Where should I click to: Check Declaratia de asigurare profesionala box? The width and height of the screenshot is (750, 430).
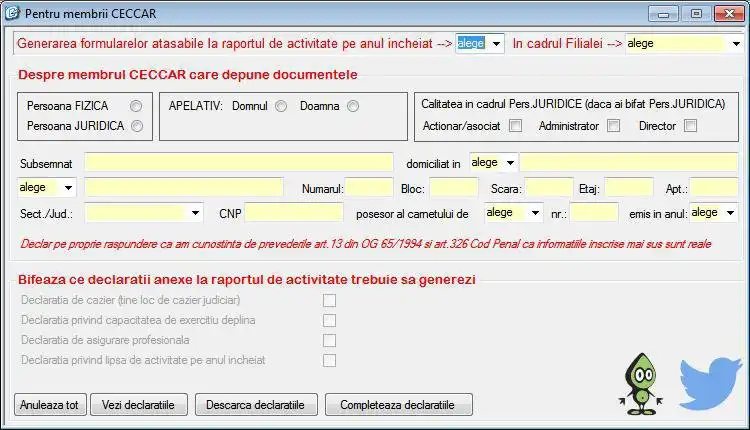329,341
